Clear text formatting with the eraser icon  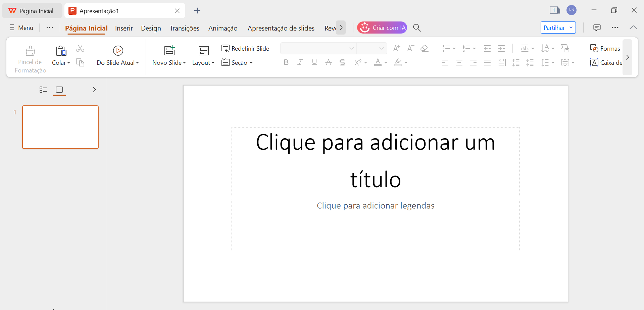pyautogui.click(x=424, y=48)
